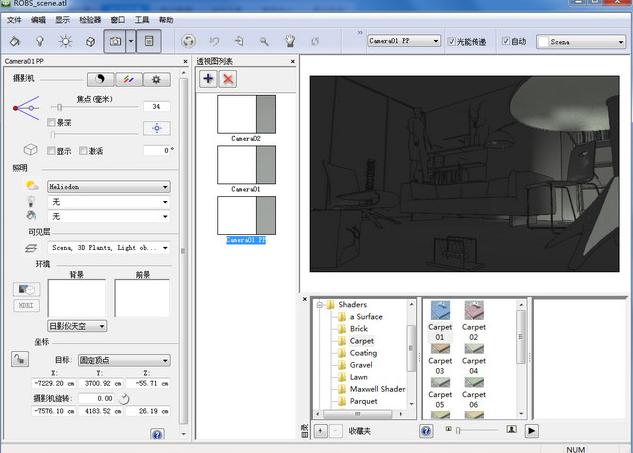Image resolution: width=633 pixels, height=453 pixels.
Task: Toggle the 显示 checkbox
Action: pyautogui.click(x=51, y=151)
